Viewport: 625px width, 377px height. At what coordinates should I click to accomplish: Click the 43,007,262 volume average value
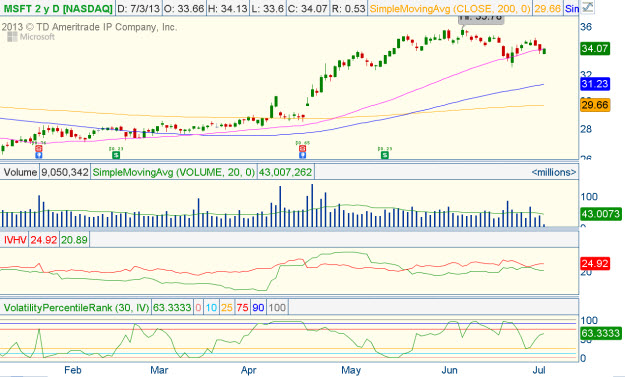point(285,172)
